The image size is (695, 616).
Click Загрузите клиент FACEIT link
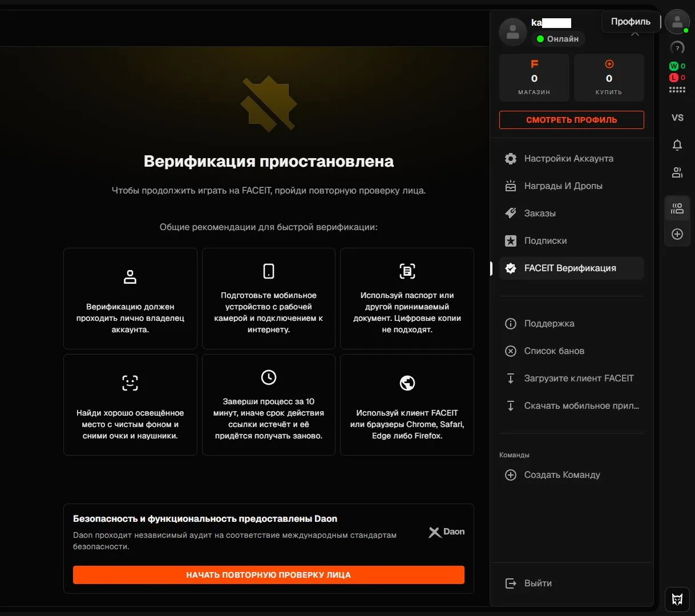(x=572, y=379)
